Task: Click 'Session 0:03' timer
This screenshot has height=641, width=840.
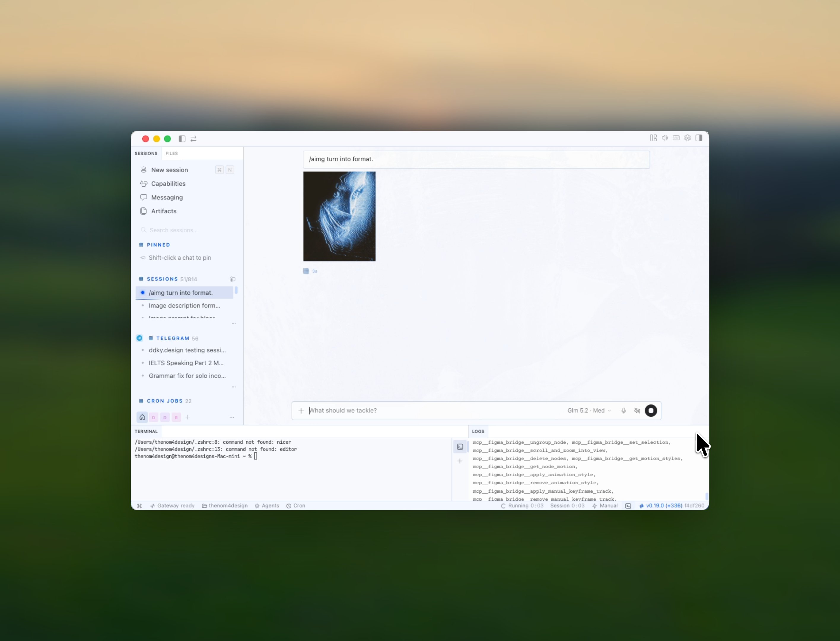Action: 567,506
